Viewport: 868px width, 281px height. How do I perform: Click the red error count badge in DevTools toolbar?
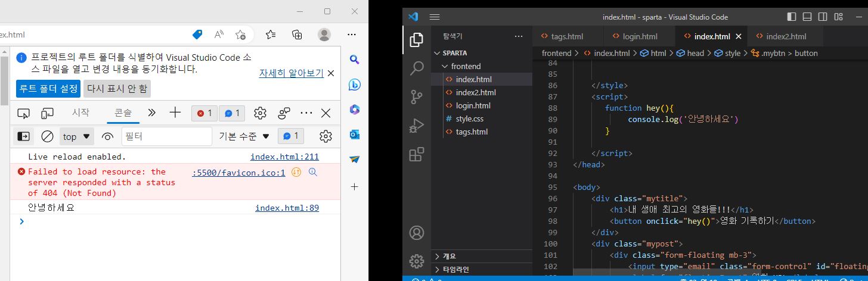tap(204, 113)
